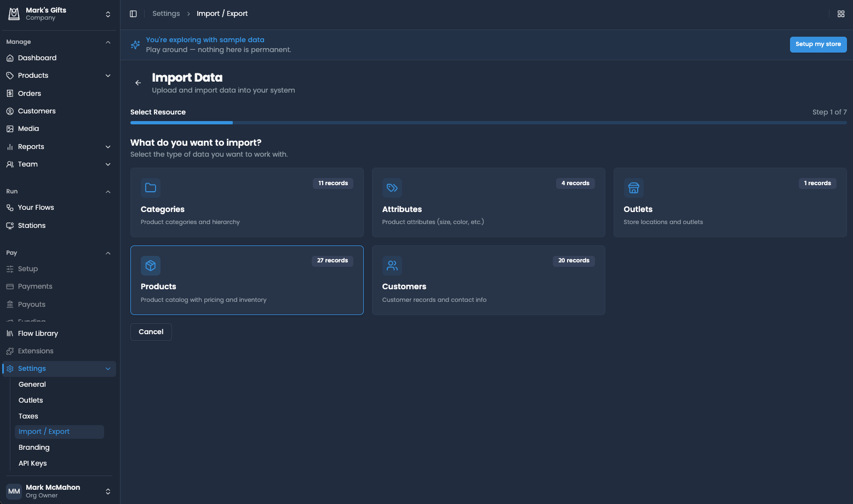This screenshot has width=853, height=504.
Task: Expand the Products submenu chevron
Action: pos(108,76)
